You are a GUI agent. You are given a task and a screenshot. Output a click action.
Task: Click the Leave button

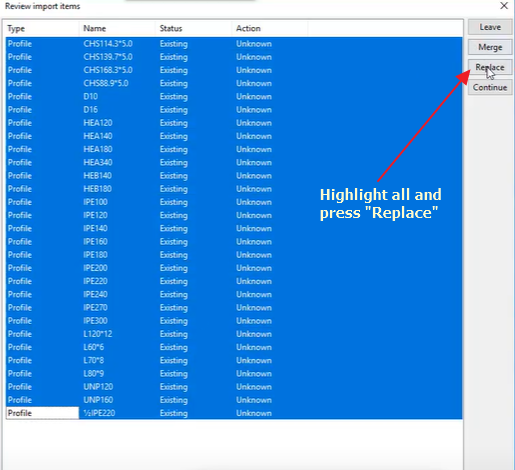490,27
